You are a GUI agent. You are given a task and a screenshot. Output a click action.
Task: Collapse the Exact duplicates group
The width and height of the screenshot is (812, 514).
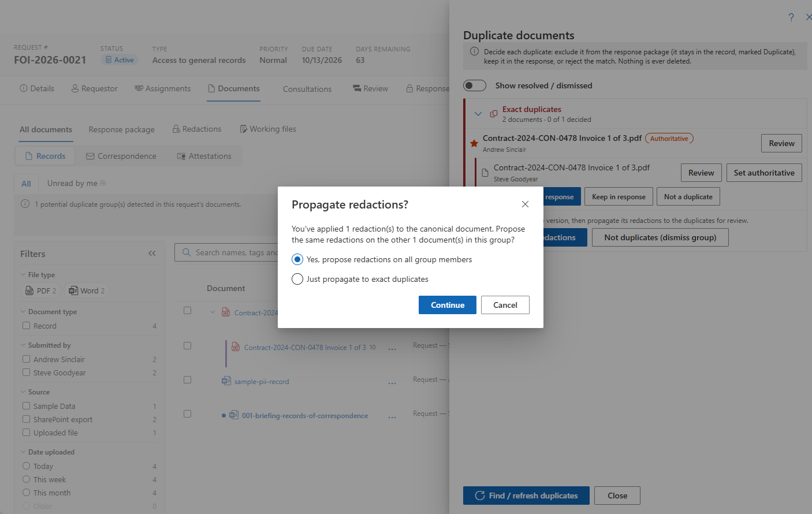click(478, 114)
